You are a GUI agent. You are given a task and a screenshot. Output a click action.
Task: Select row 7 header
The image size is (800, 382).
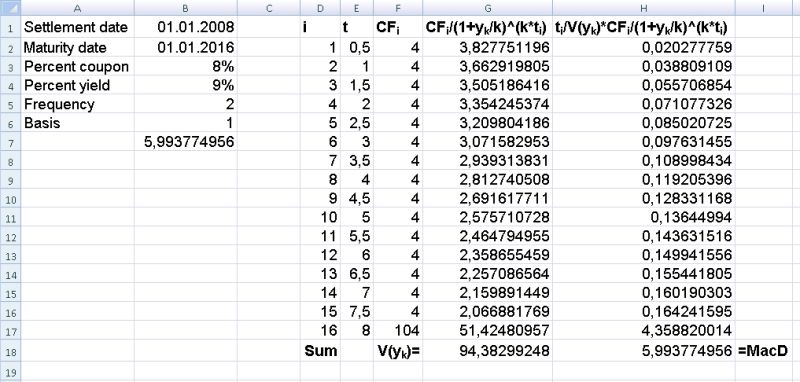[x=11, y=142]
